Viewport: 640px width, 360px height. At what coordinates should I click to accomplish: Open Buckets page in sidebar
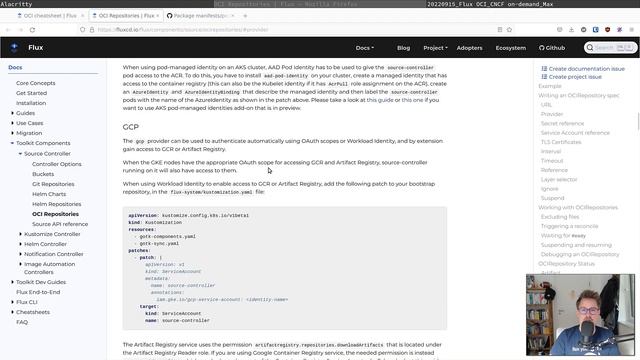coord(43,174)
